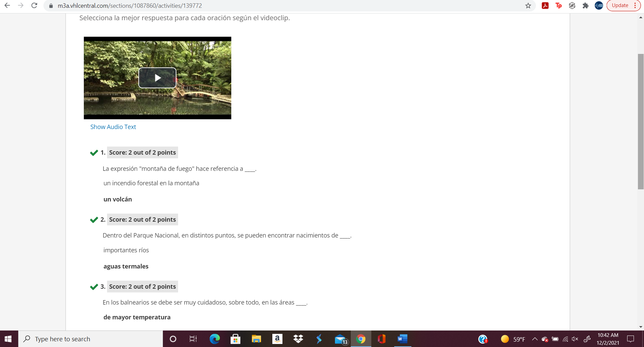Select answer 'aguas termales'
This screenshot has width=644, height=347.
[x=126, y=266]
